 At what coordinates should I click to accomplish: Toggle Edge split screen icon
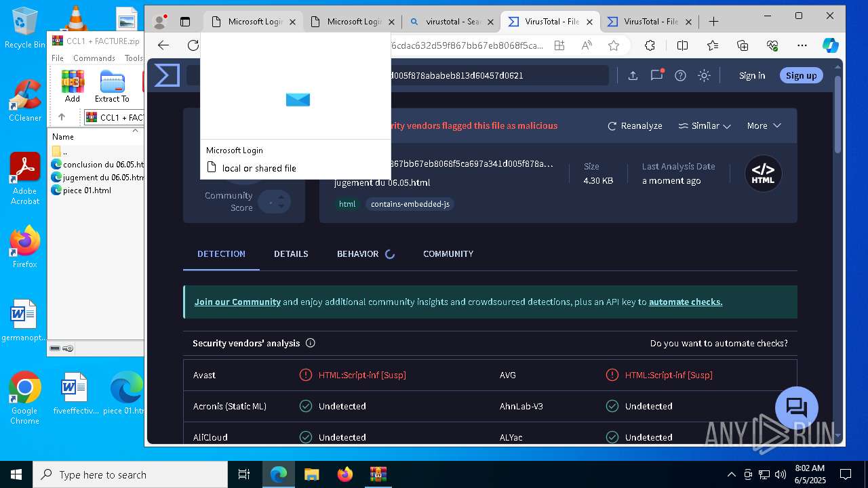pos(682,45)
